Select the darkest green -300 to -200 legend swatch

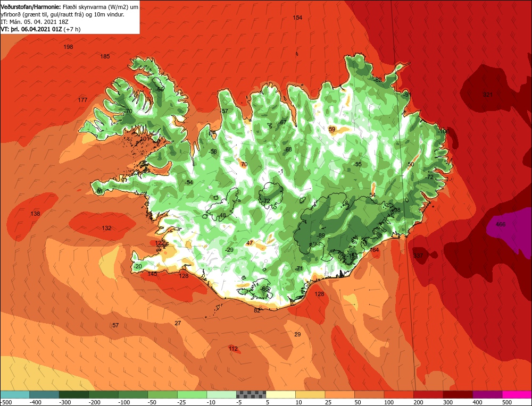(x=73, y=394)
